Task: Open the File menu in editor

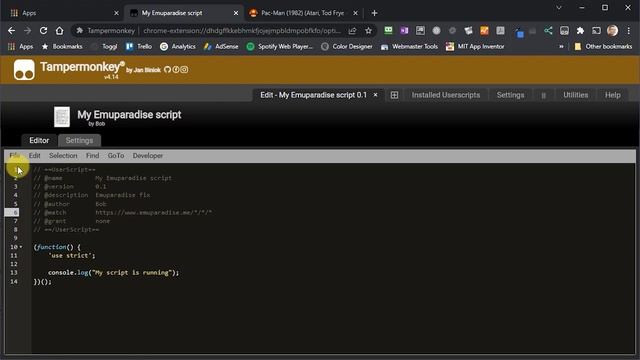Action: (14, 156)
